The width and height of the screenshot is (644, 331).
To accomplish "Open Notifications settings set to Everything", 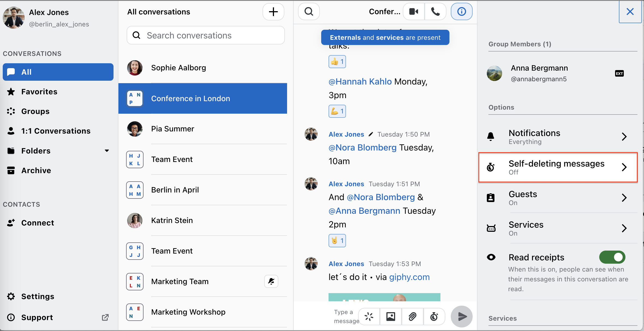I will (558, 136).
